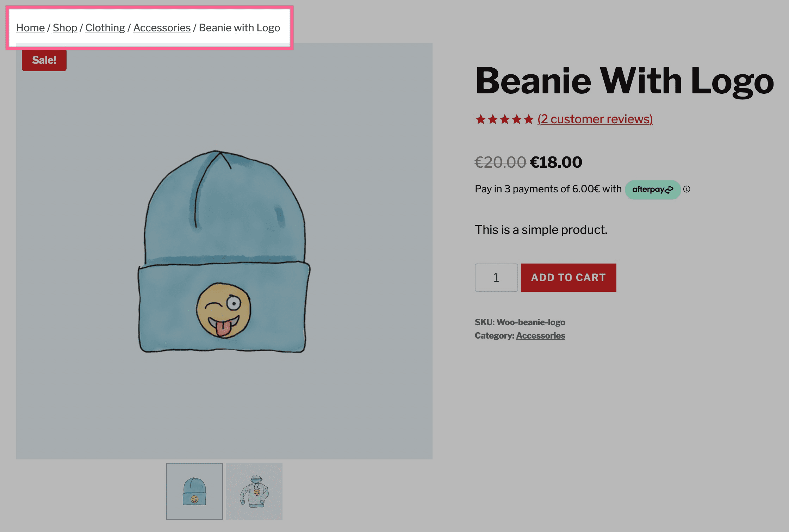This screenshot has height=532, width=789.
Task: Click the €18.00 sale price
Action: [x=556, y=162]
